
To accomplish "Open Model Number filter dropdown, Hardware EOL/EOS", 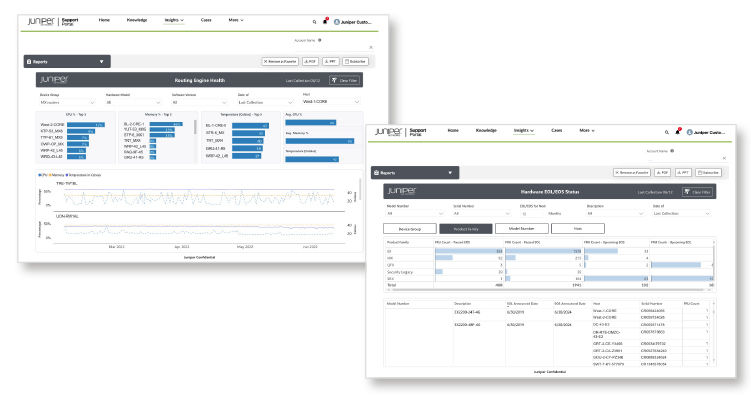I will click(x=415, y=214).
